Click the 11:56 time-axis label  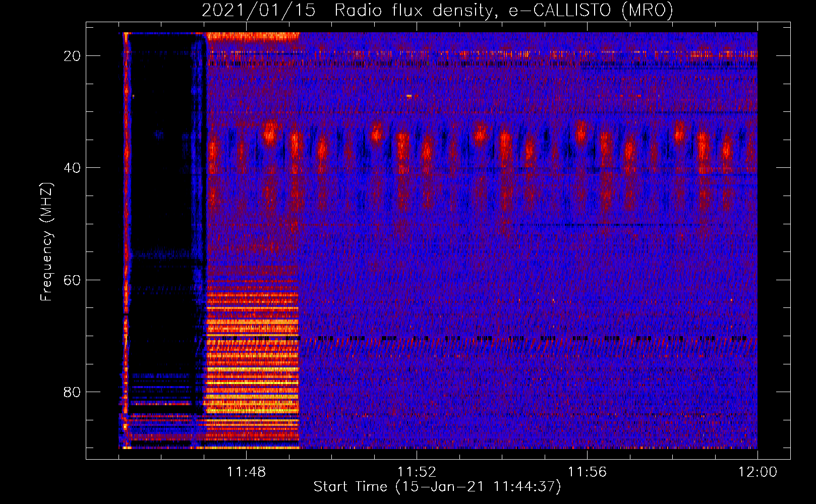click(x=587, y=472)
